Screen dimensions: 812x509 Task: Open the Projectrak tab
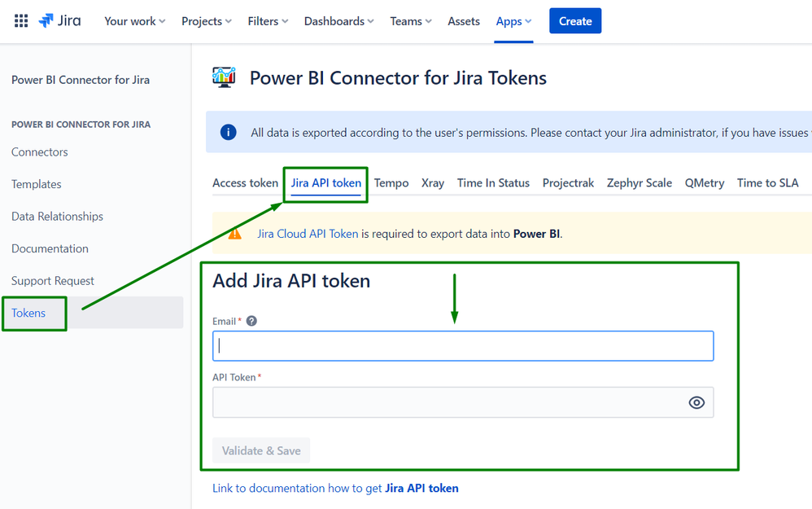(568, 183)
